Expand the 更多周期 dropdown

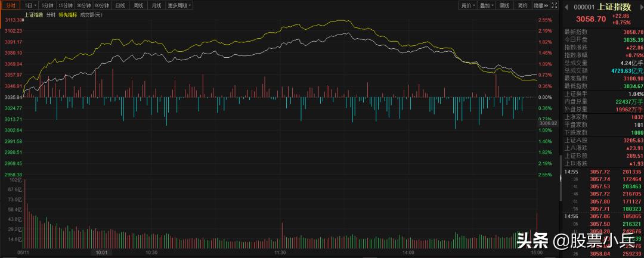(x=179, y=5)
